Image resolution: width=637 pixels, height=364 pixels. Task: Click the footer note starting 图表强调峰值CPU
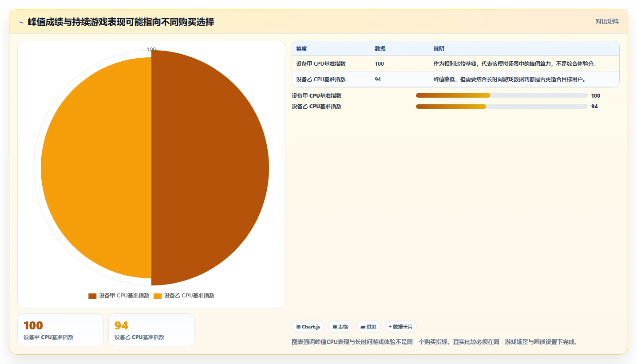click(x=435, y=342)
